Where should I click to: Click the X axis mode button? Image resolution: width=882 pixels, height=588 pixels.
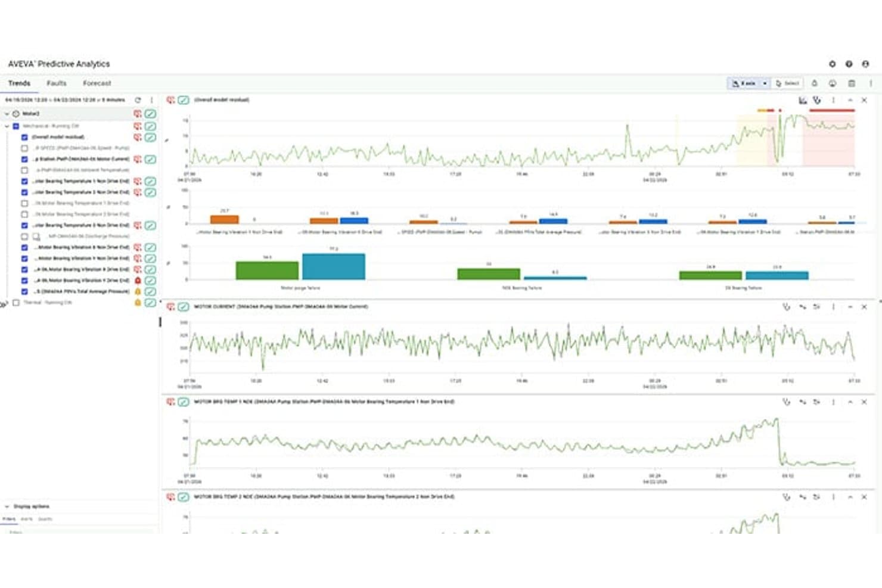click(744, 83)
